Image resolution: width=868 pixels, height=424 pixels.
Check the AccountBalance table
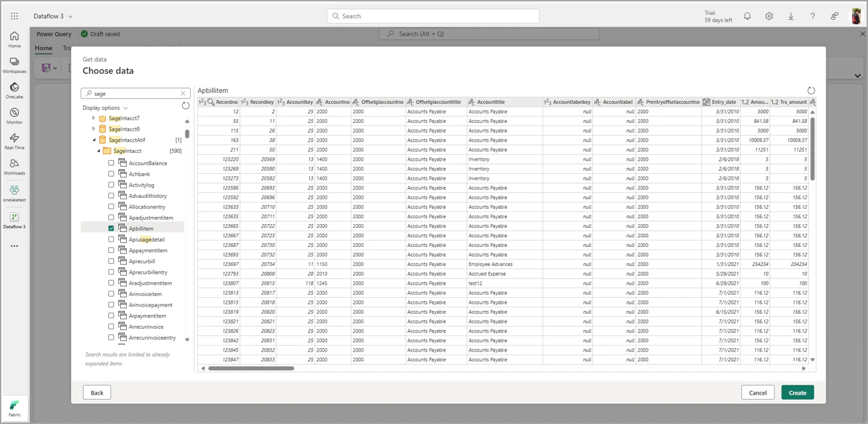pyautogui.click(x=111, y=163)
